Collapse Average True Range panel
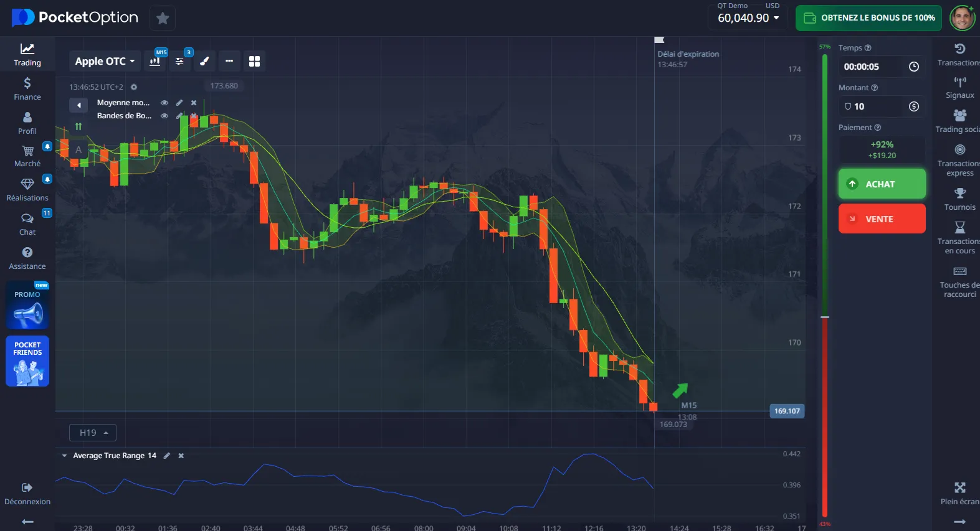This screenshot has width=980, height=531. 64,456
